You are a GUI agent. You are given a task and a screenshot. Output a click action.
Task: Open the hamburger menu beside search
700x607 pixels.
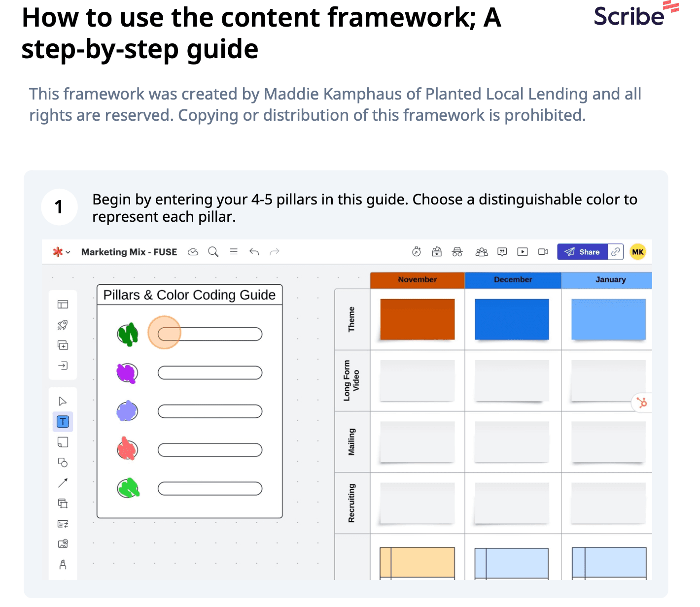[234, 252]
